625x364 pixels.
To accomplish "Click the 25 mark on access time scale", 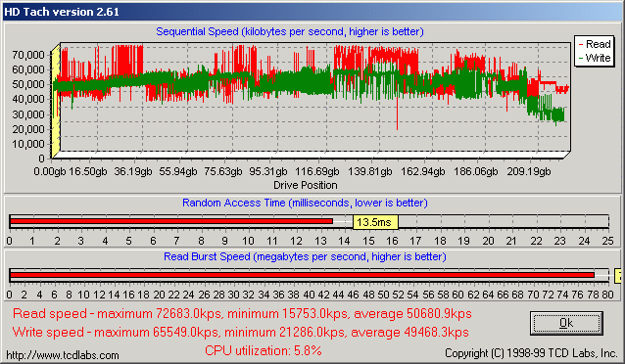I will [608, 241].
